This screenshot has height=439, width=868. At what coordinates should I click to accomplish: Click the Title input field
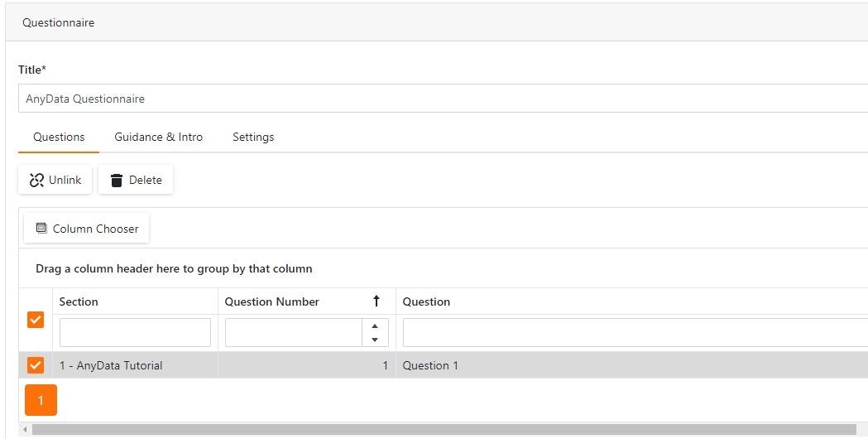[439, 99]
